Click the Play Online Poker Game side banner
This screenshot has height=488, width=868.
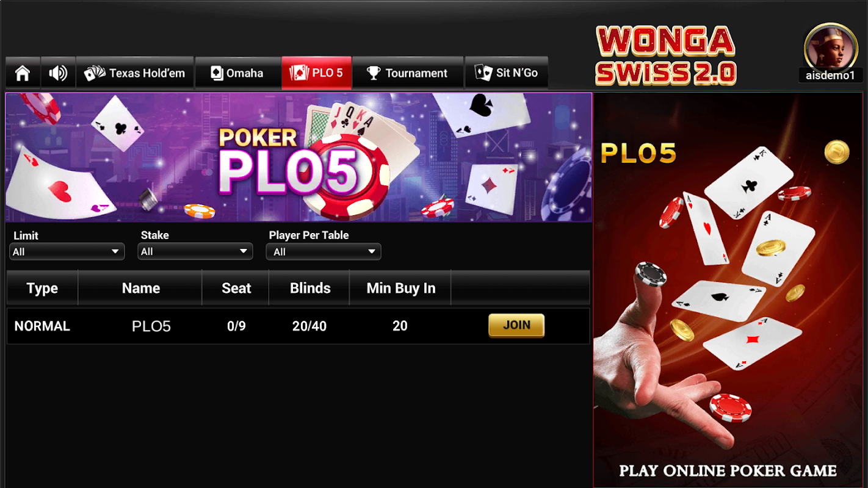(728, 290)
